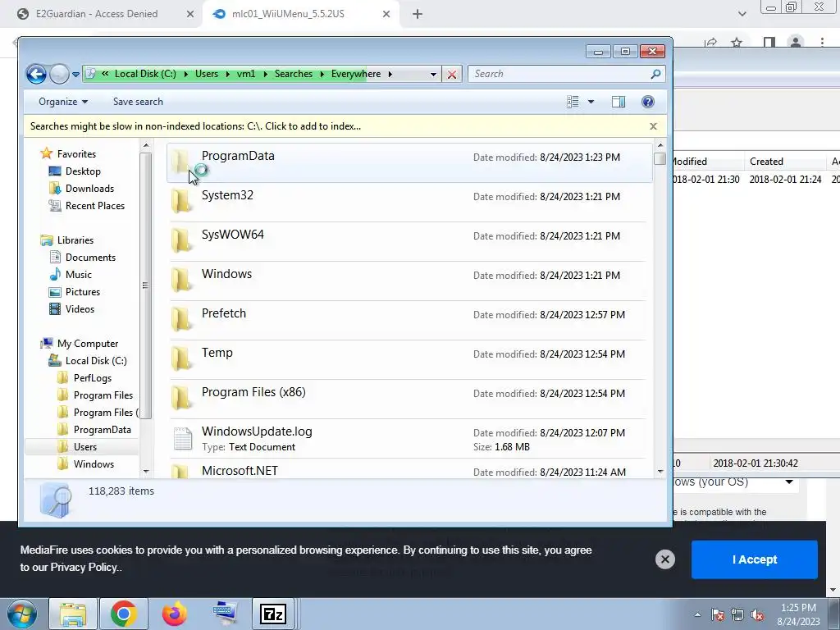Toggle the preview pane icon
This screenshot has width=840, height=630.
pos(619,102)
